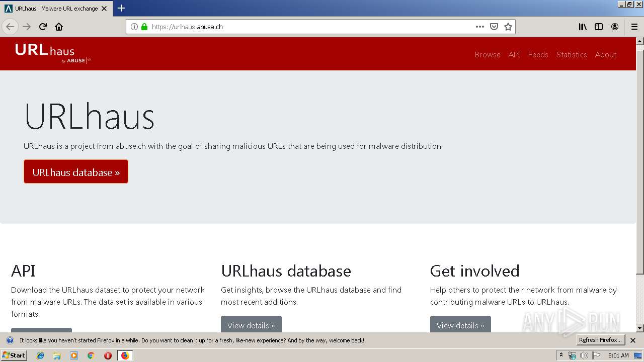Click the address bar URL field

tap(312, 27)
